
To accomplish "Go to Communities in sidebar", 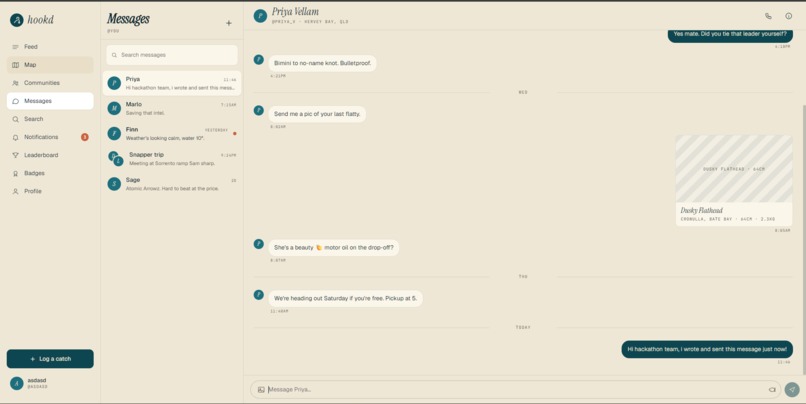I will (50, 83).
